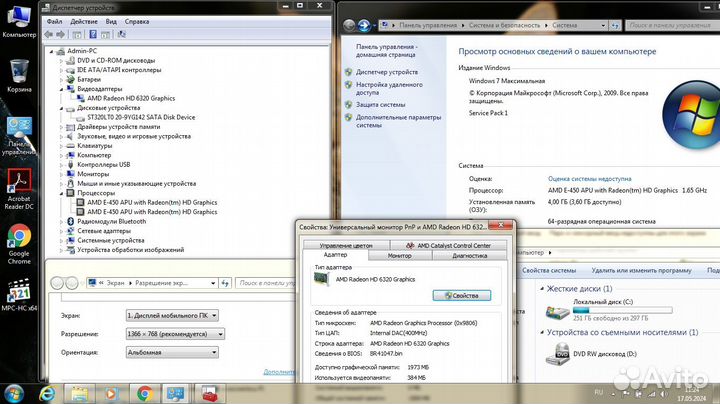Open Internet Explorer from the taskbar
This screenshot has height=404, width=720.
pyautogui.click(x=47, y=393)
